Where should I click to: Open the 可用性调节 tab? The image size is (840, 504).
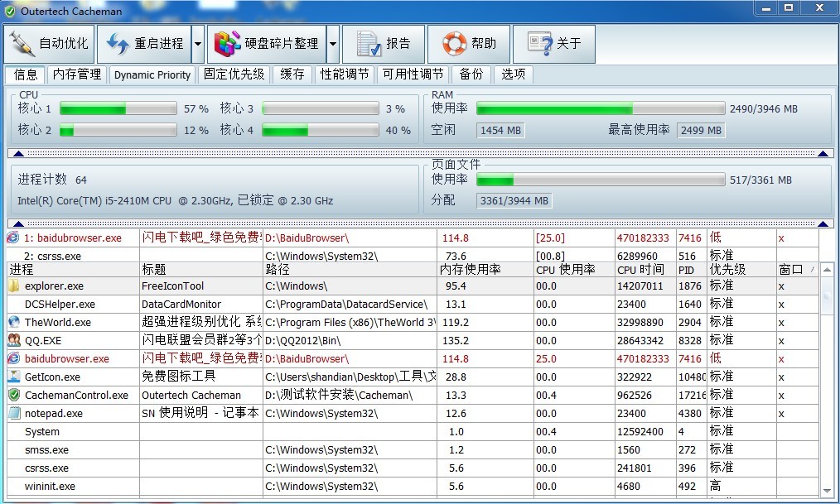coord(413,74)
